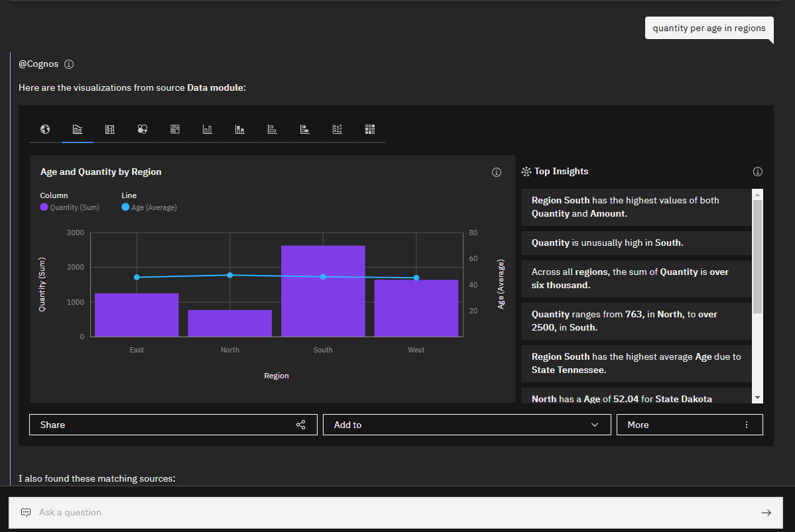Select insight 'Region South has the highest values'
This screenshot has width=795, height=532.
click(x=637, y=207)
